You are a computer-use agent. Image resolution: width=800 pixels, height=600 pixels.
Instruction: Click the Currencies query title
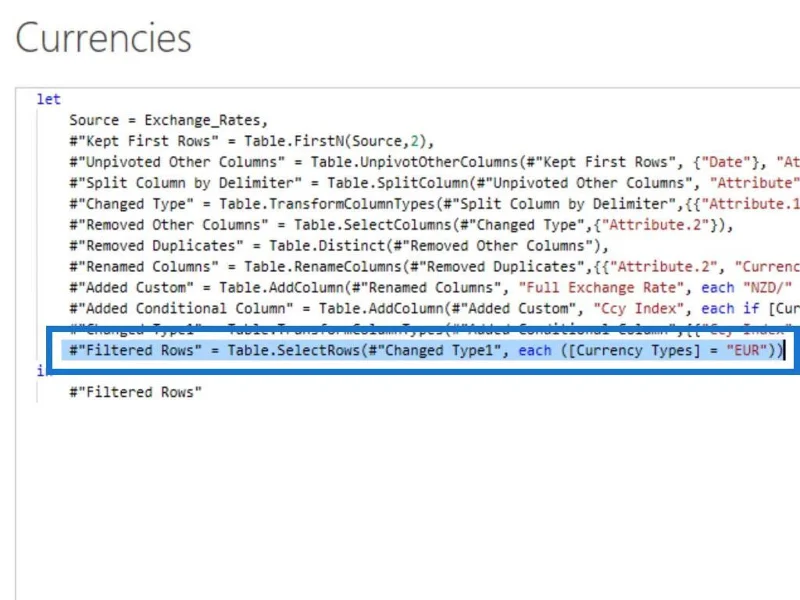(x=104, y=38)
